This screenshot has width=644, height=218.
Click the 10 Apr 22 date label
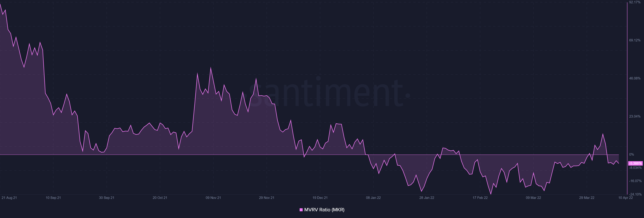(625, 198)
